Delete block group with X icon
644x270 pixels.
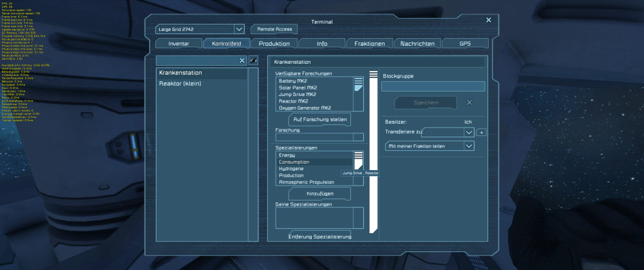click(469, 102)
